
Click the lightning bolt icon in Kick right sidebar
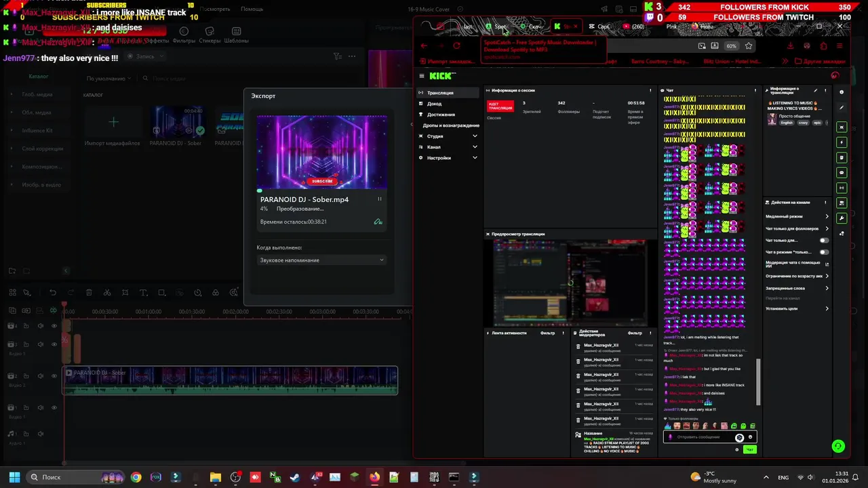point(842,142)
